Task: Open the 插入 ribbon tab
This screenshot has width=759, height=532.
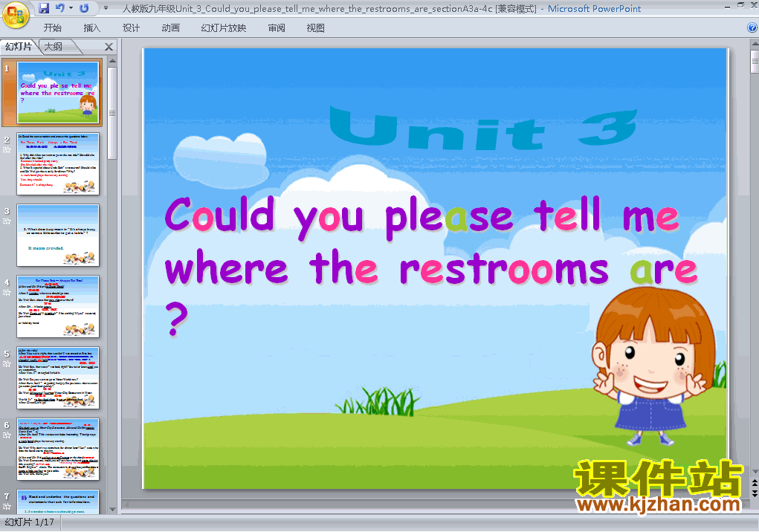Action: (91, 28)
